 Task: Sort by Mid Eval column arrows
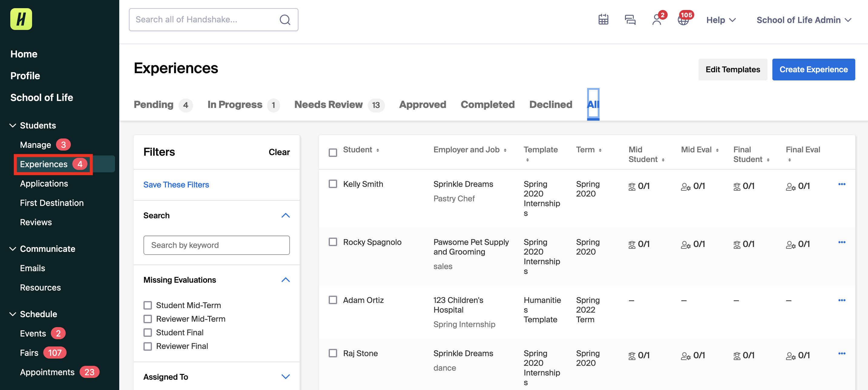(x=717, y=151)
